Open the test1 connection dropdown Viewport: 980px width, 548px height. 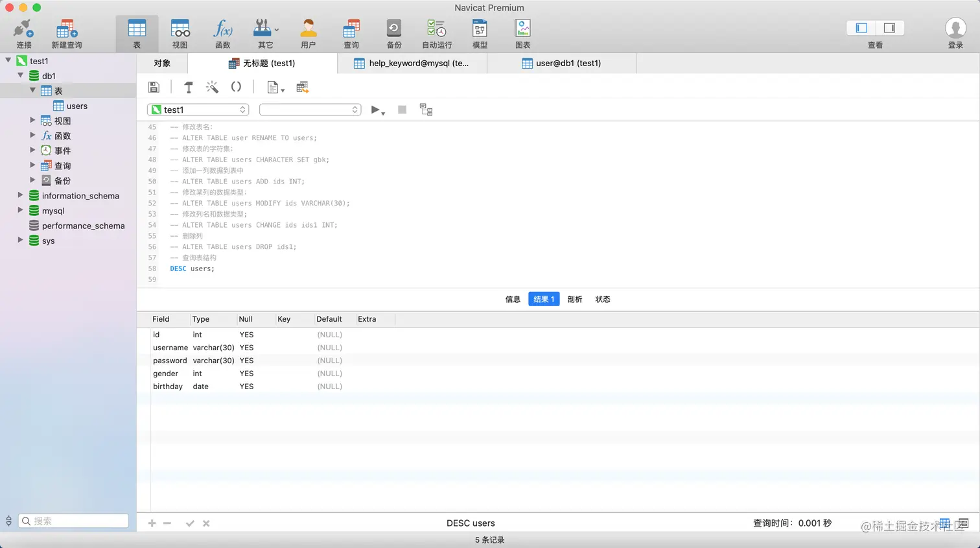point(198,110)
